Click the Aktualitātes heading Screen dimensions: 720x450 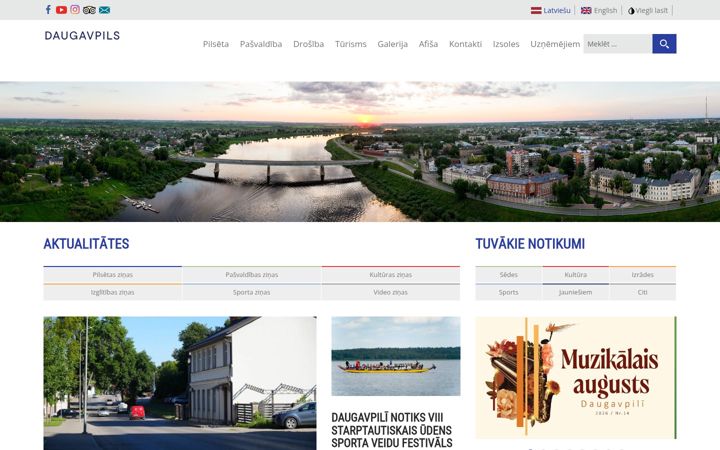coord(86,244)
